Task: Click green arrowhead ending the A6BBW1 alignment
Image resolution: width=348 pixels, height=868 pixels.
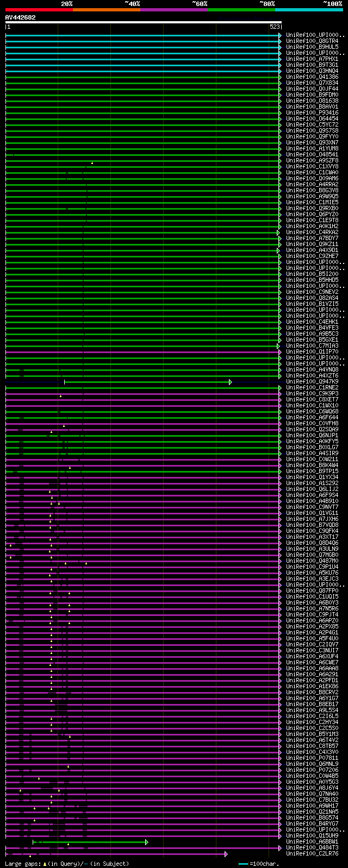Action: [147, 842]
